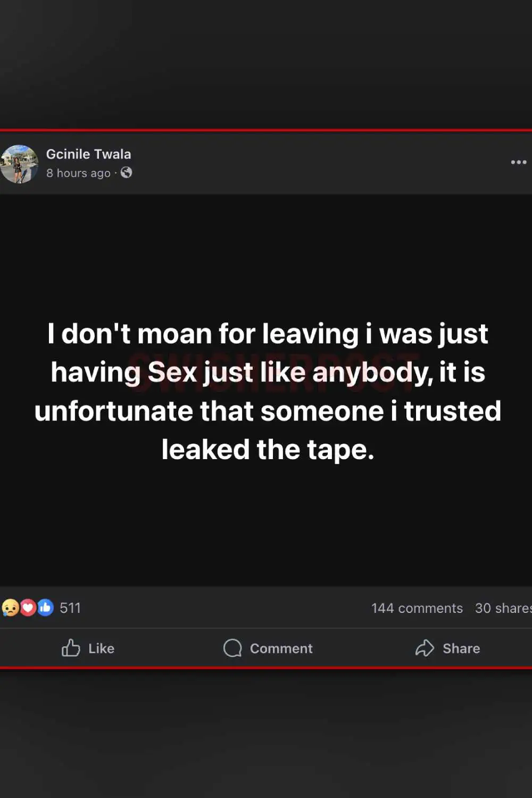The height and width of the screenshot is (798, 532).
Task: Click the blue thumbs-up reaction icon
Action: [x=46, y=608]
